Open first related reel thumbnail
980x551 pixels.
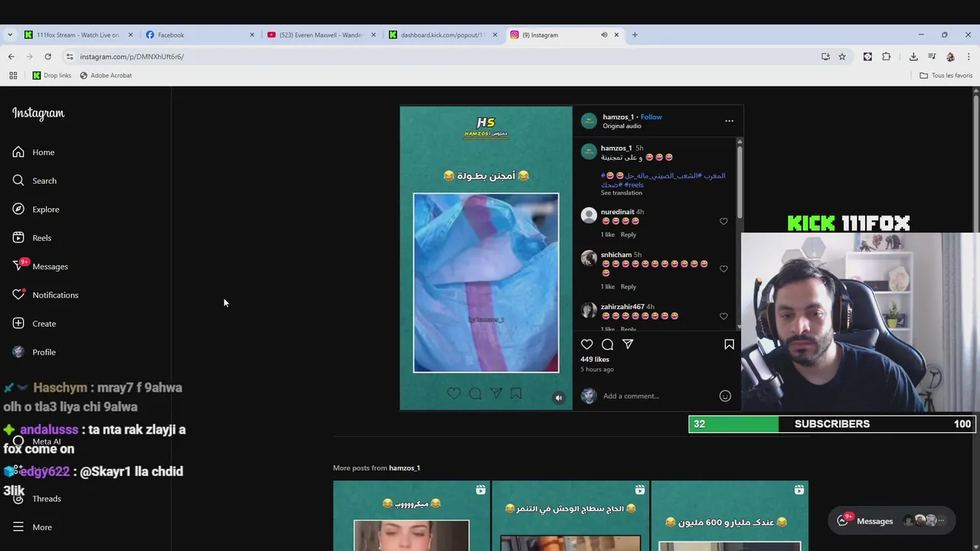tap(411, 516)
